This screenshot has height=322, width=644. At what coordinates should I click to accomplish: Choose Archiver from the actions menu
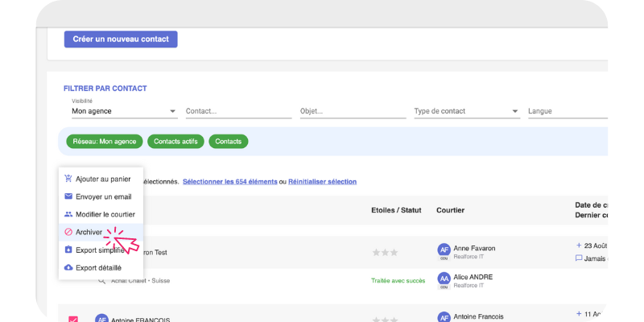[89, 232]
